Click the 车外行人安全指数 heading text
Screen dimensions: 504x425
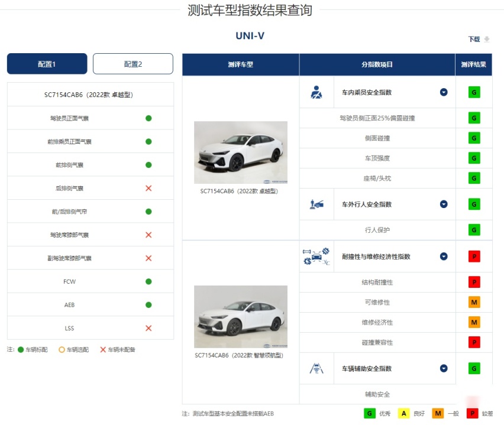(367, 205)
